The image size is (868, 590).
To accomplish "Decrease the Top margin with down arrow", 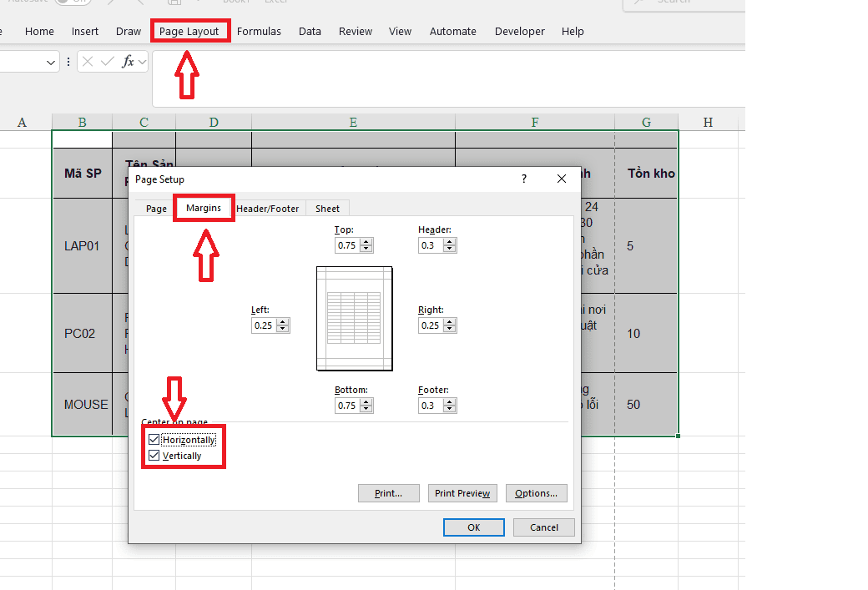I will 366,249.
